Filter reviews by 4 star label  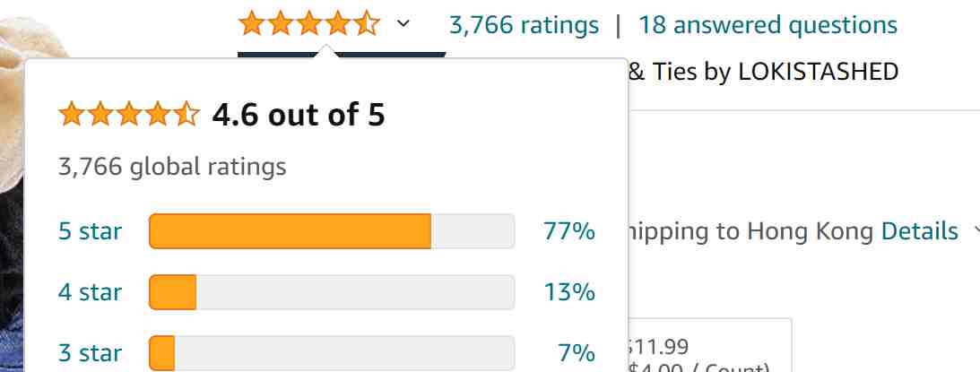90,292
